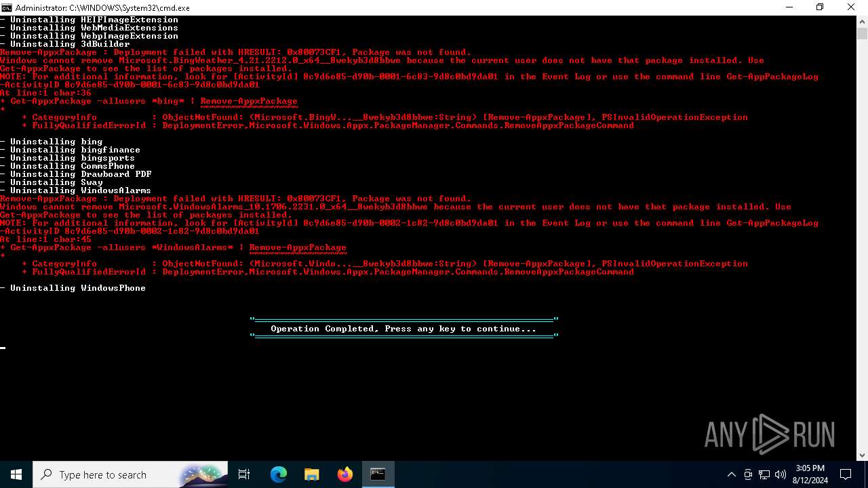Restore down the cmd.exe window
The width and height of the screenshot is (868, 488).
click(820, 7)
